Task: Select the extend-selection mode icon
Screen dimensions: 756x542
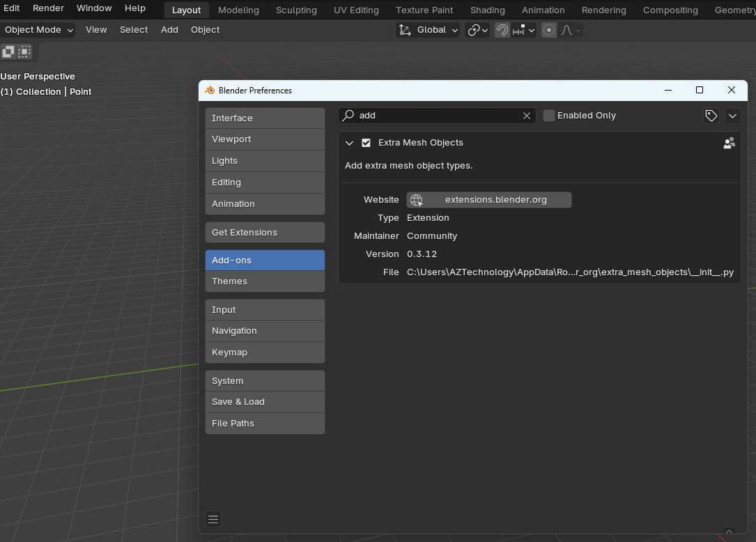Action: point(24,51)
